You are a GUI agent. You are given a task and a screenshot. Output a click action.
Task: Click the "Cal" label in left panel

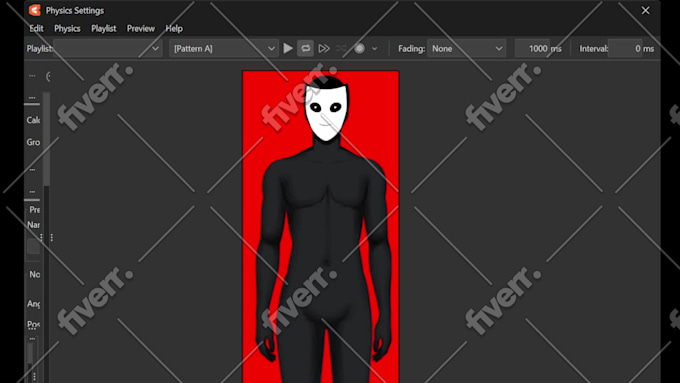33,120
